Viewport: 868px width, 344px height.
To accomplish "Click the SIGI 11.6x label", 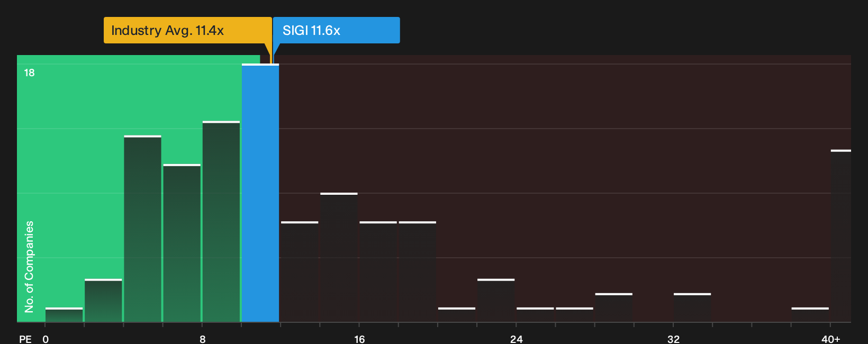I will [337, 30].
